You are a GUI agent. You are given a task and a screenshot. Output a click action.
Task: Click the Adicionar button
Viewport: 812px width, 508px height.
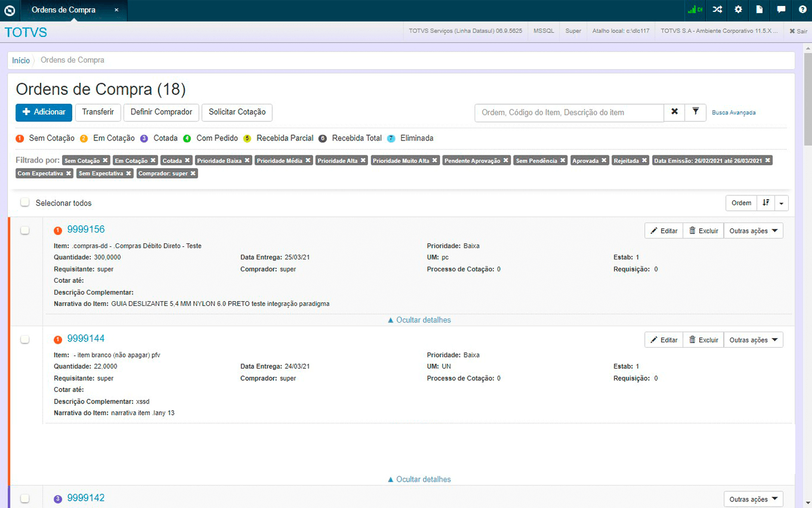(x=44, y=112)
